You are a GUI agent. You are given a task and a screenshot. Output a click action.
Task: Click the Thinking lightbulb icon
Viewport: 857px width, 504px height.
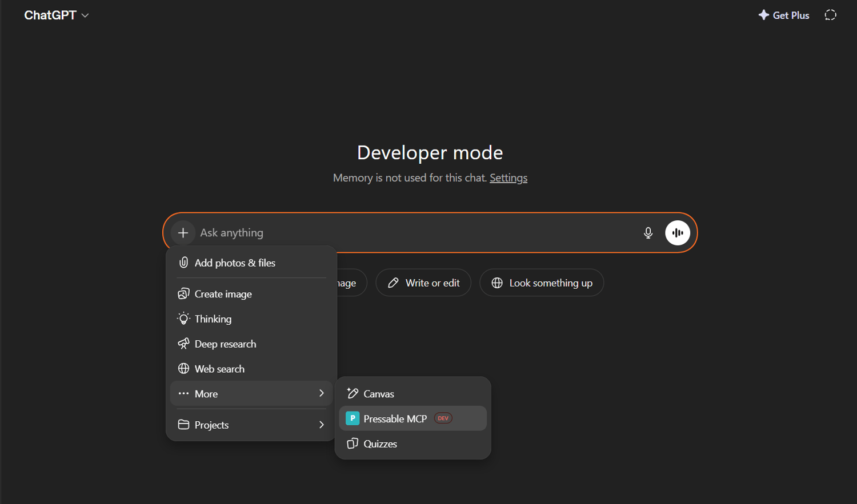[183, 318]
